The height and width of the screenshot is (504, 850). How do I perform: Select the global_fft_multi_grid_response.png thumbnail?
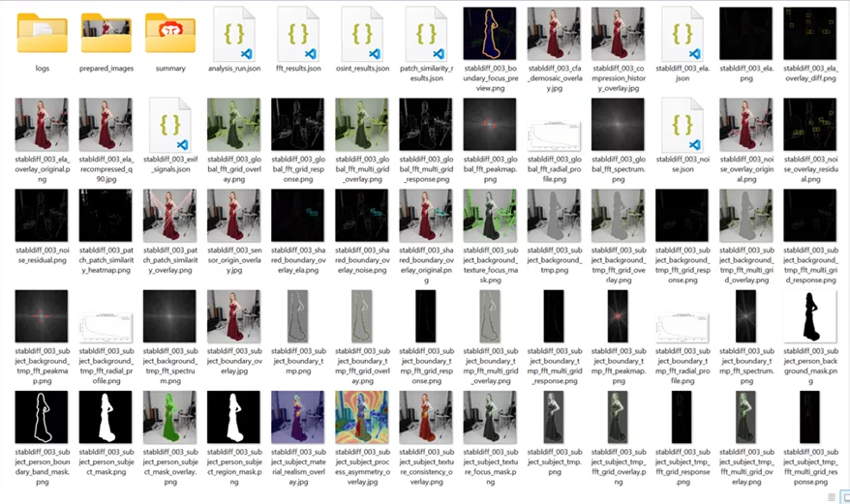pos(426,125)
